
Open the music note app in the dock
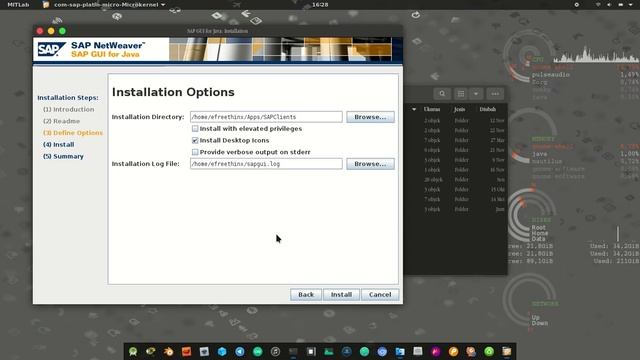276,351
